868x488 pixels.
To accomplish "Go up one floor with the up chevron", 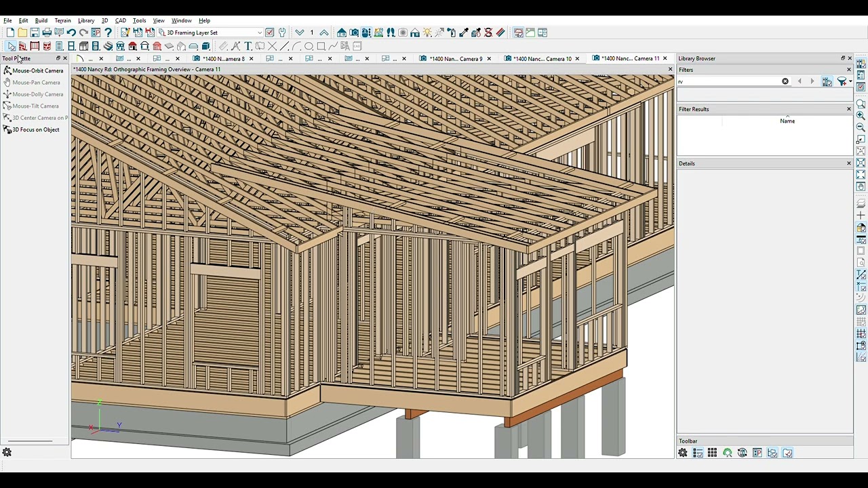I will 324,33.
